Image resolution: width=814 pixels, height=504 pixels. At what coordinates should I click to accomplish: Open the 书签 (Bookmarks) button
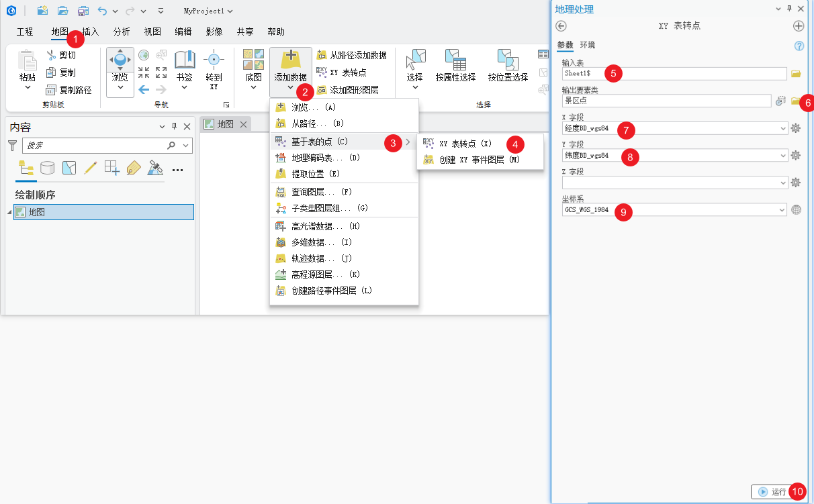tap(185, 70)
